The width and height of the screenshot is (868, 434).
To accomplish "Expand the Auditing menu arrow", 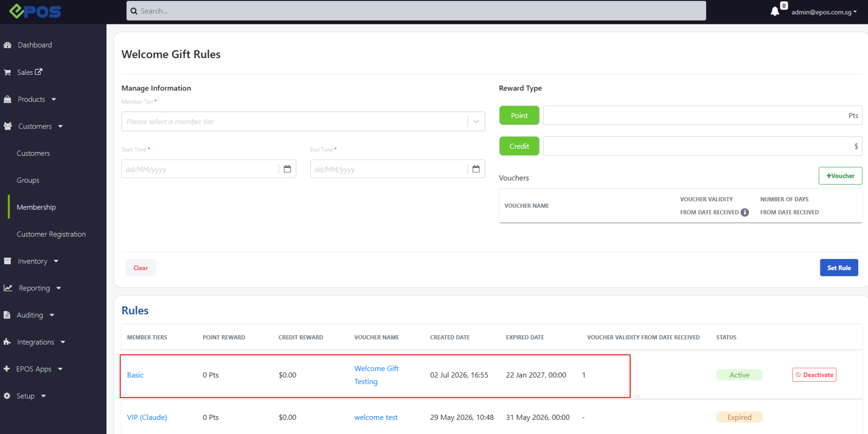I will coord(52,315).
